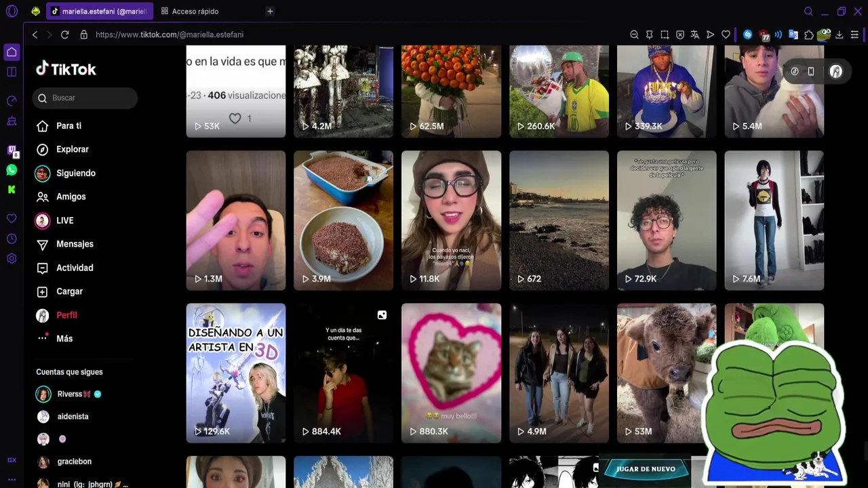
Task: Select the sidebar home workspace icon
Action: (x=12, y=52)
